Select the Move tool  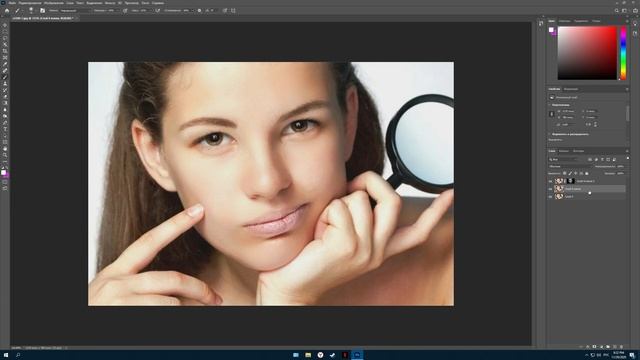tap(5, 25)
